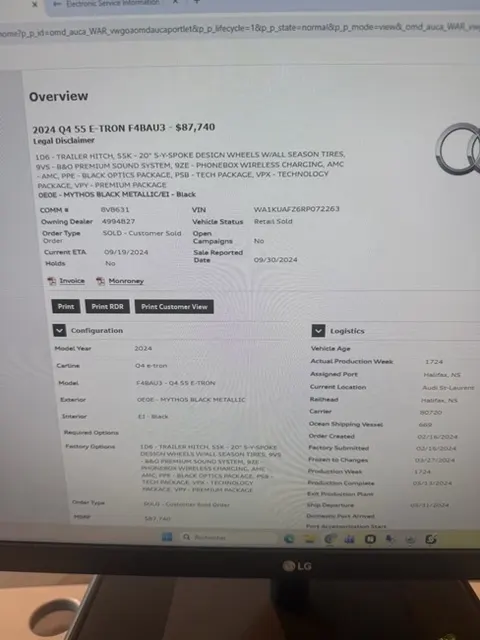
Task: Click Print Customer View button
Action: [174, 307]
